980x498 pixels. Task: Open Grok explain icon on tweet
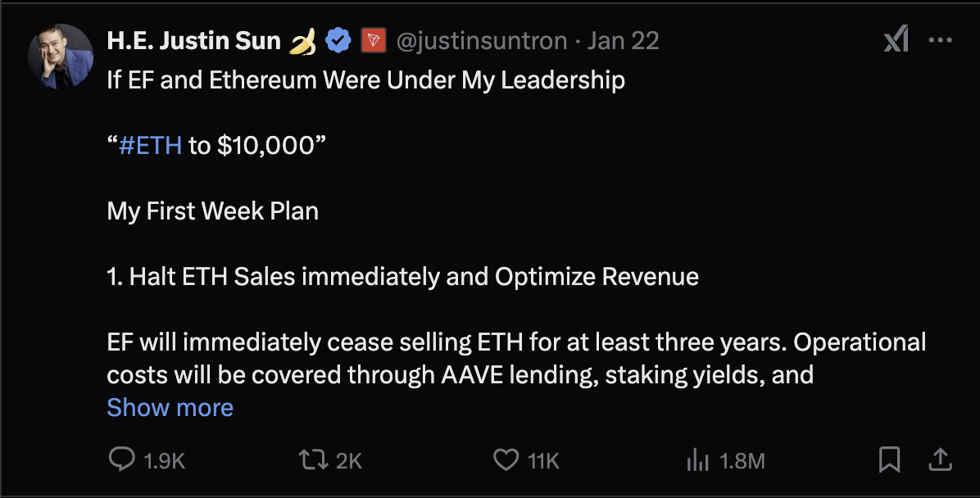click(x=896, y=39)
